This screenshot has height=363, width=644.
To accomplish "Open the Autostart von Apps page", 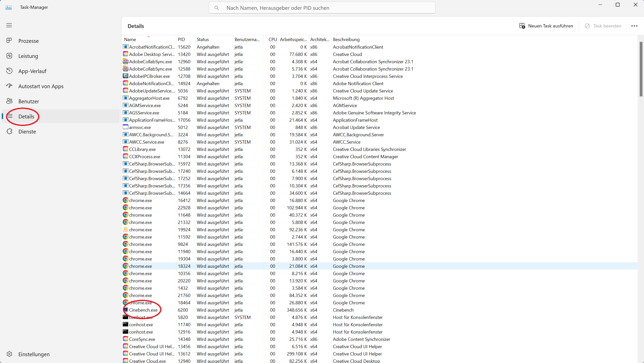I will (x=61, y=86).
